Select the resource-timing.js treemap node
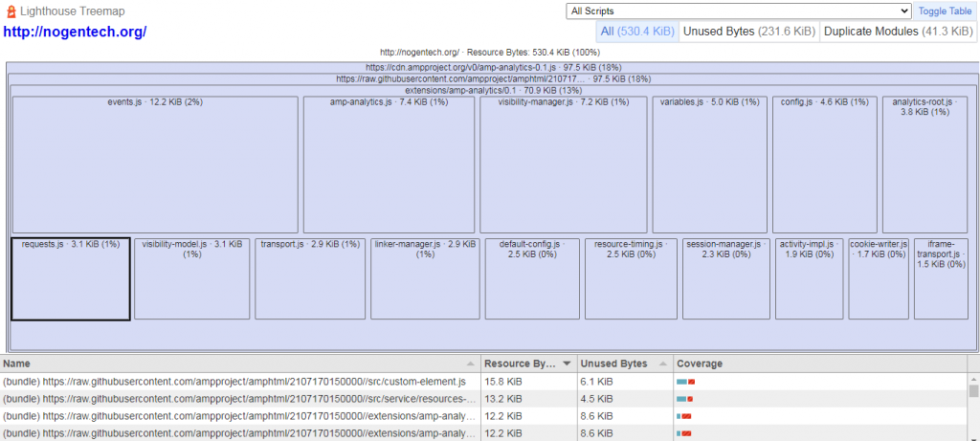The height and width of the screenshot is (441, 980). [x=631, y=278]
